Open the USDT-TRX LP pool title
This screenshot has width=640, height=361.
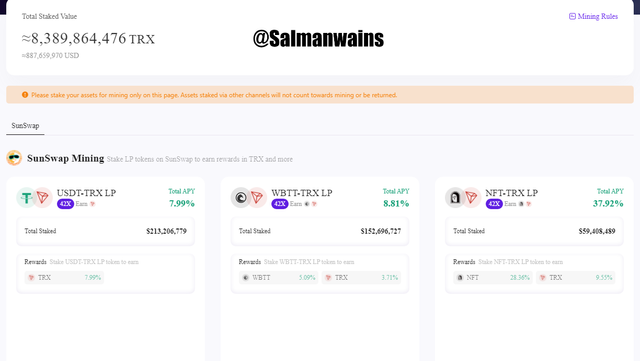[x=87, y=193]
